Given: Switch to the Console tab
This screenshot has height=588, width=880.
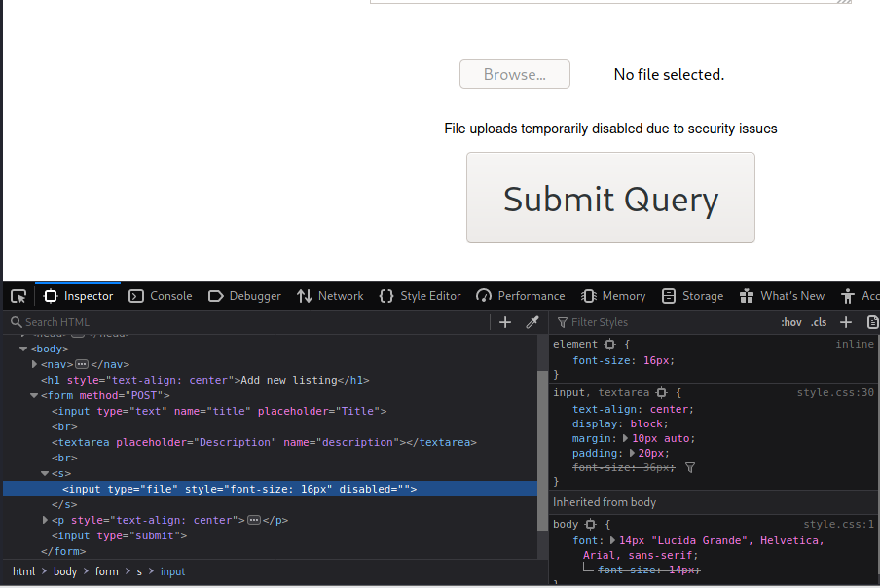Looking at the screenshot, I should [161, 296].
